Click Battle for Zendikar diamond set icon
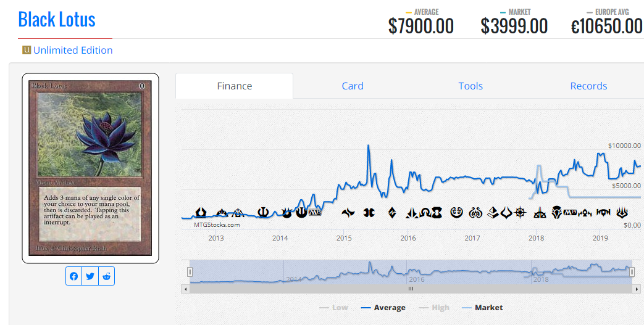Image resolution: width=644 pixels, height=325 pixels. tap(392, 213)
